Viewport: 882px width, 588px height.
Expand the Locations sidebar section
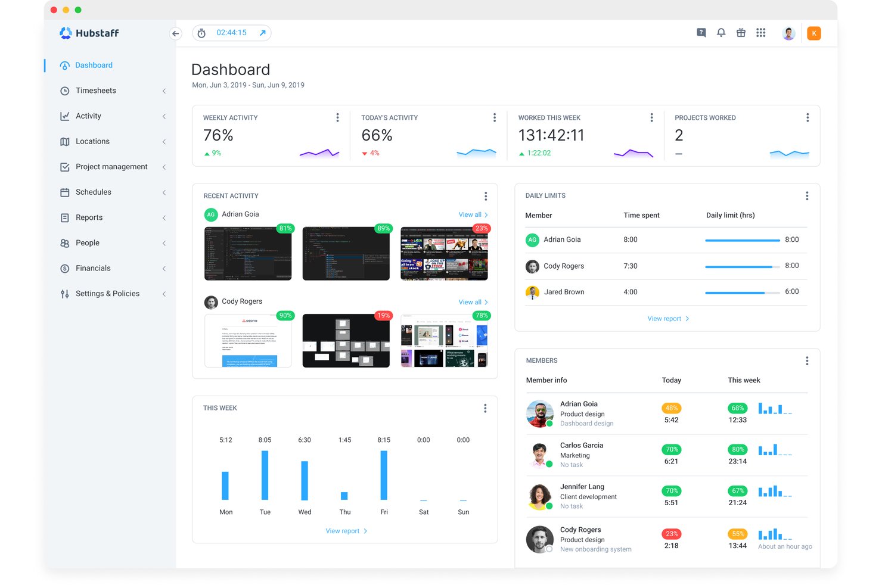pyautogui.click(x=164, y=142)
